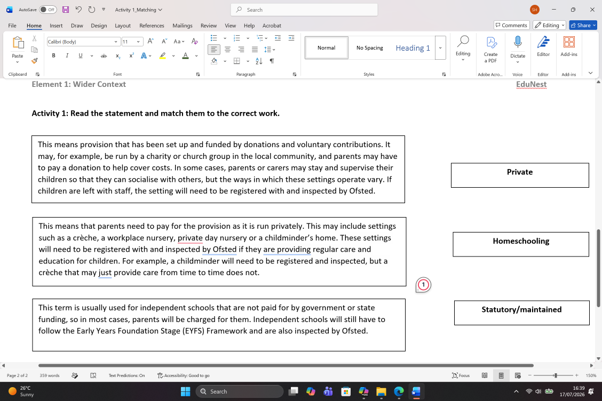Open Create a PDF from Adobe Acrobat
602x401 pixels.
point(491,49)
